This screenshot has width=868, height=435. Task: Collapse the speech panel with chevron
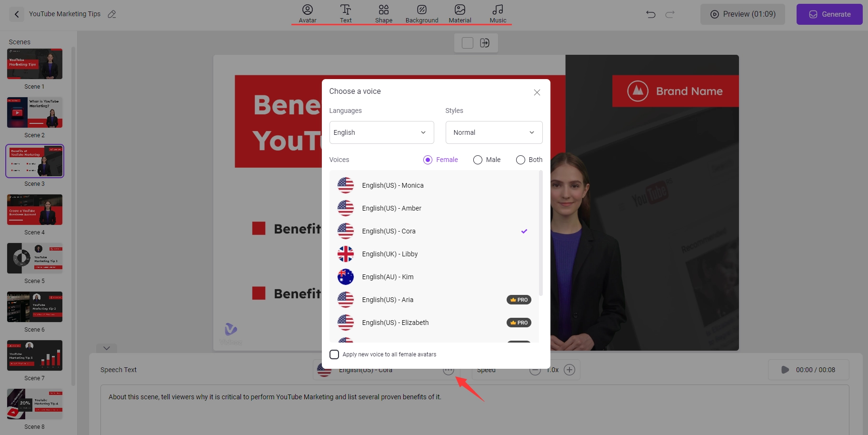click(x=107, y=348)
